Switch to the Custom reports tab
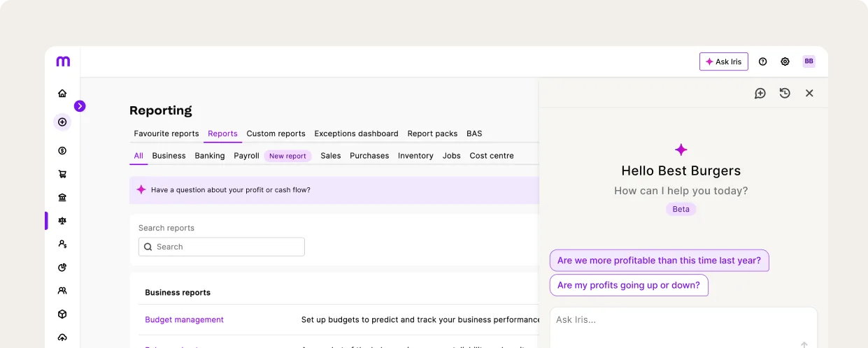This screenshot has width=868, height=348. [x=276, y=133]
